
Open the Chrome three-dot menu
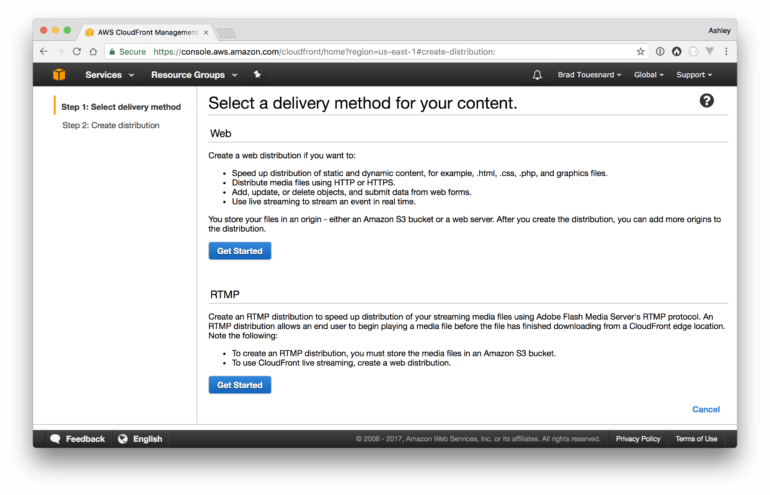(726, 52)
